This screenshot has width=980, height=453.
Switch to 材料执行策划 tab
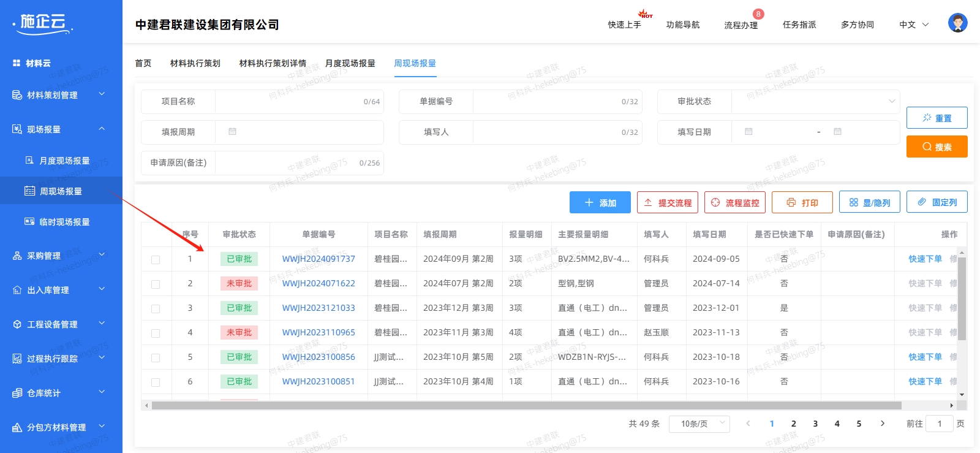pos(195,63)
